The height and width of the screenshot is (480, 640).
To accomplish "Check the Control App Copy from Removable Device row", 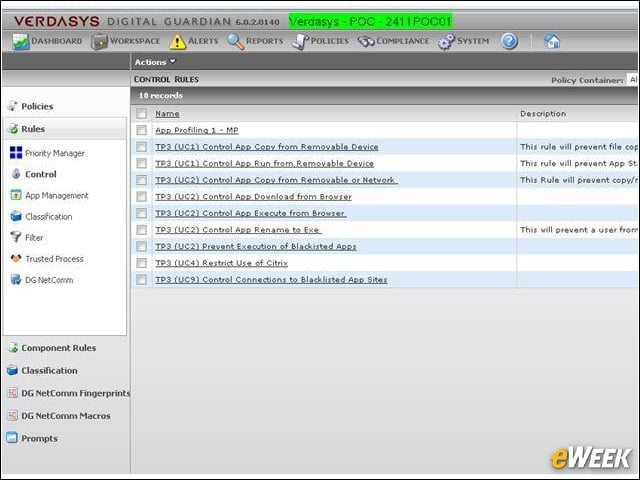I will tap(142, 147).
